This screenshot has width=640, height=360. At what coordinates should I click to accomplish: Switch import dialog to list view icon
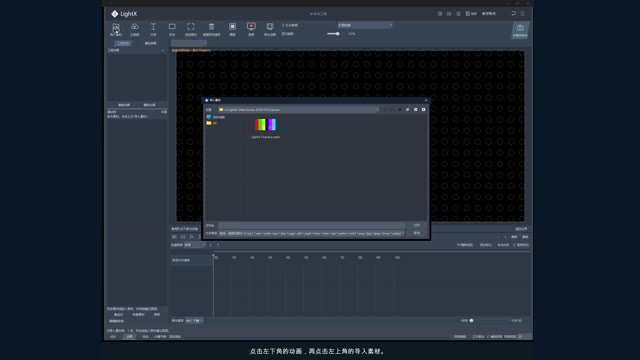click(416, 109)
